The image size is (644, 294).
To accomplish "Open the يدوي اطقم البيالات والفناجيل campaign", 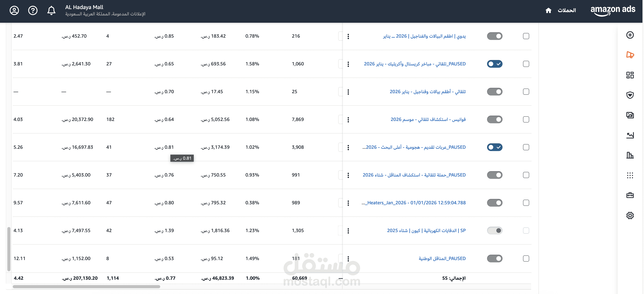I will point(424,36).
